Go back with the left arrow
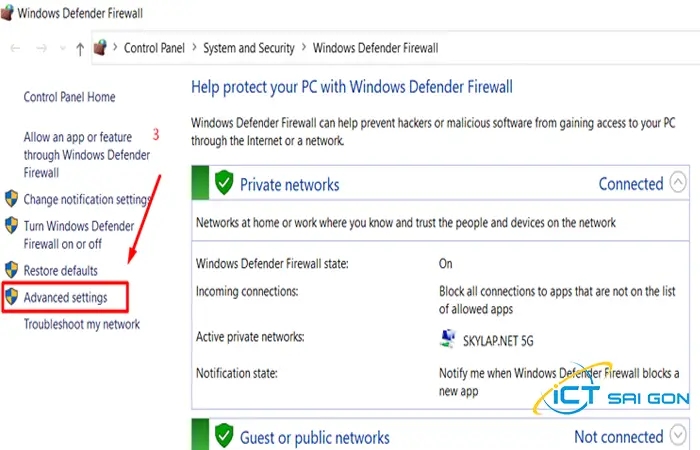Image resolution: width=700 pixels, height=450 pixels. [13, 48]
